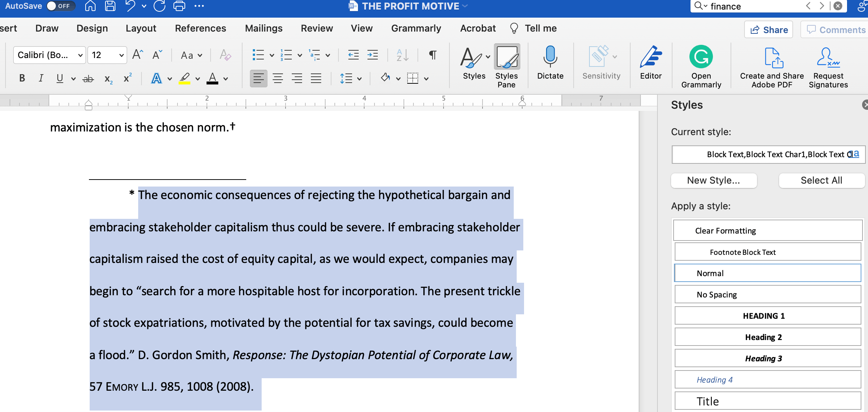Click the Select All button
This screenshot has width=868, height=412.
(821, 180)
